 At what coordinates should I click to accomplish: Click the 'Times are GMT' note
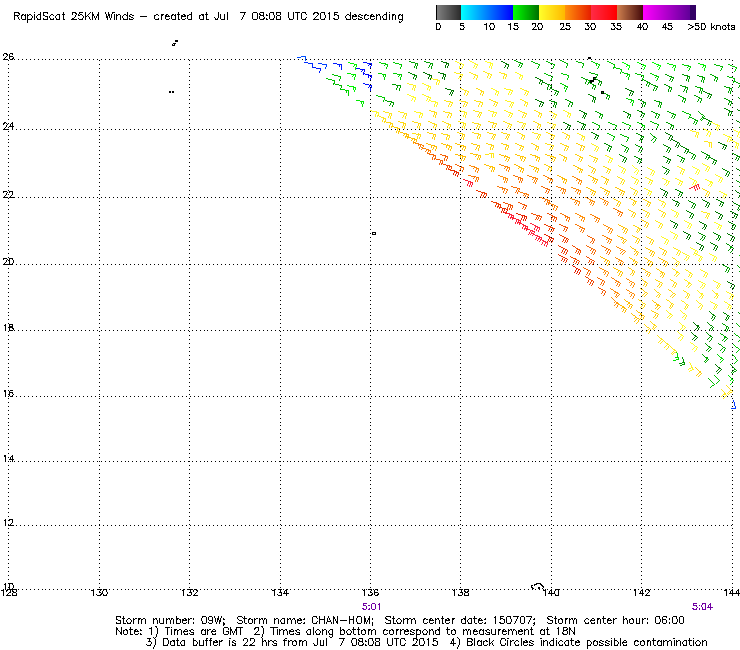point(203,632)
